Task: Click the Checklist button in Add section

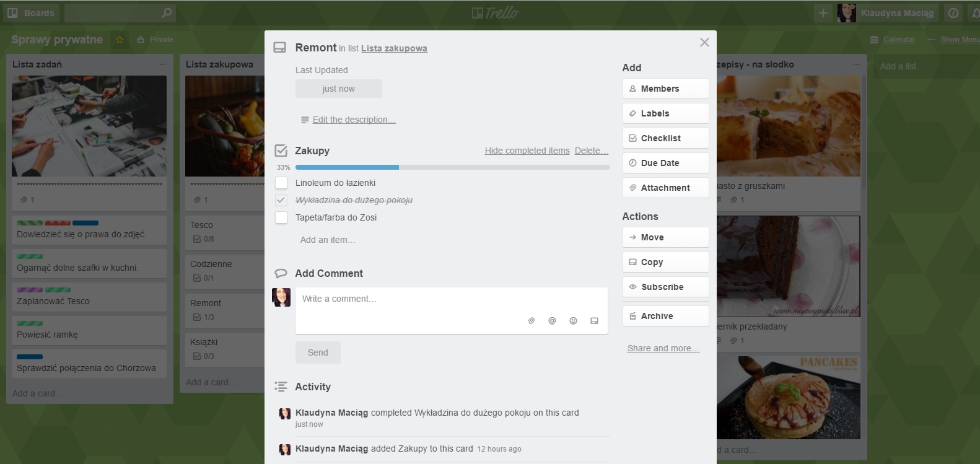Action: tap(665, 138)
